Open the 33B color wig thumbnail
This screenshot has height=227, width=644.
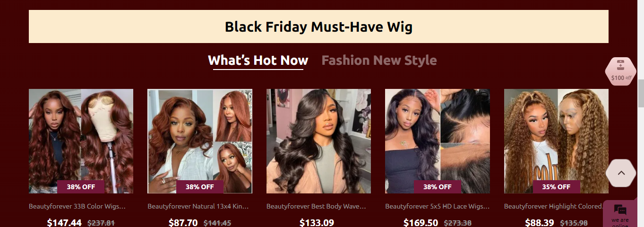(x=81, y=141)
